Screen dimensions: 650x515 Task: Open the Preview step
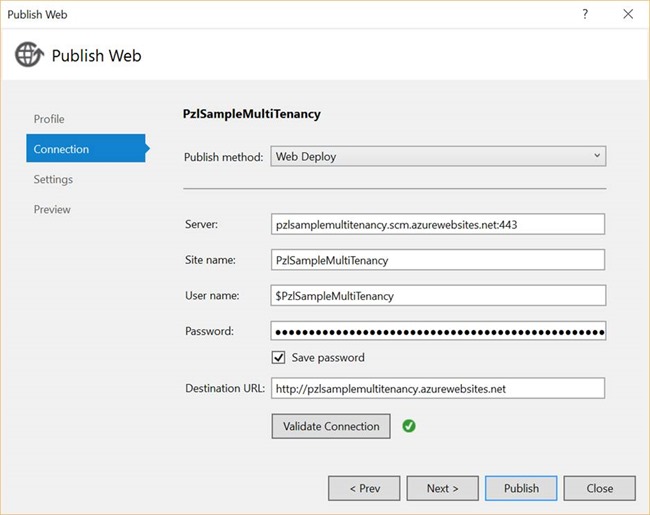coord(52,209)
